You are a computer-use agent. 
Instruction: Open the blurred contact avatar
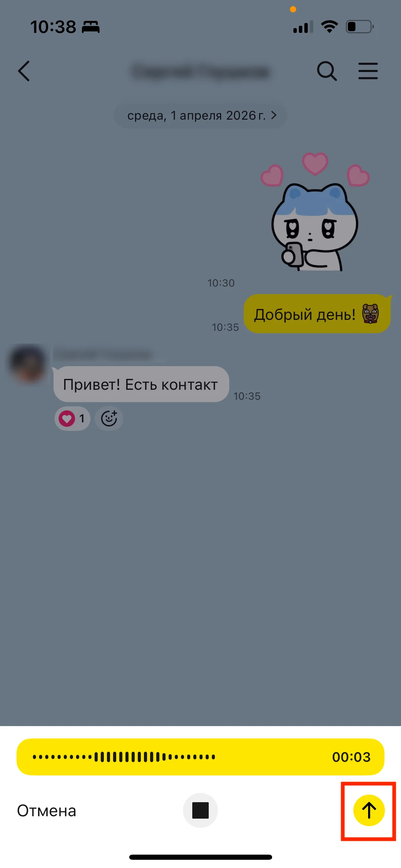(28, 364)
